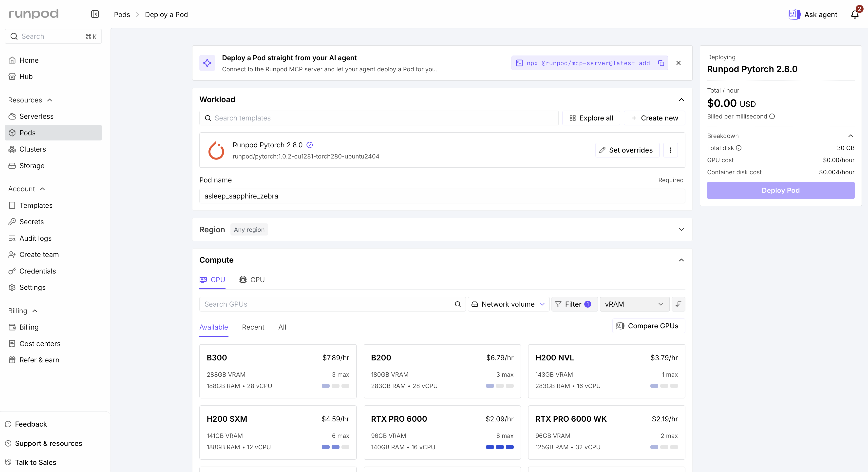
Task: Click the sidebar Search field
Action: (53, 36)
